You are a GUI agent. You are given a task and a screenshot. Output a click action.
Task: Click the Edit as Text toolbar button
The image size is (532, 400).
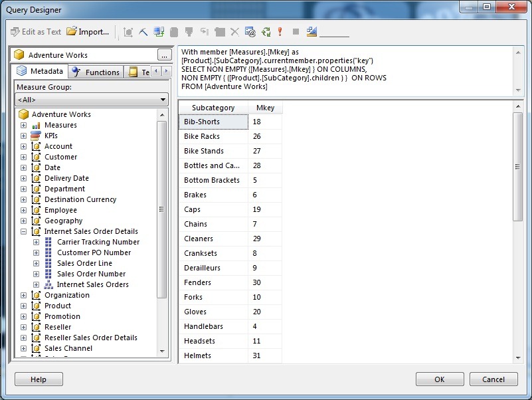pyautogui.click(x=36, y=32)
